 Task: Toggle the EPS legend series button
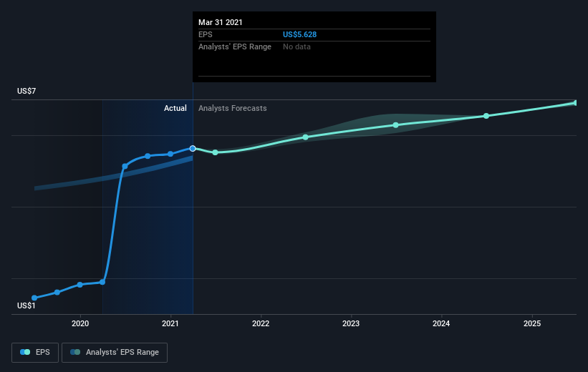[36, 352]
